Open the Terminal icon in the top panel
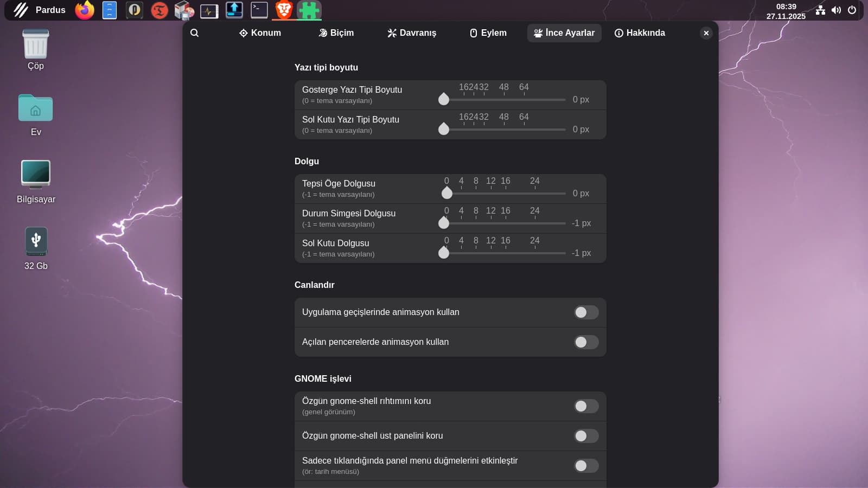The width and height of the screenshot is (868, 488). point(259,10)
